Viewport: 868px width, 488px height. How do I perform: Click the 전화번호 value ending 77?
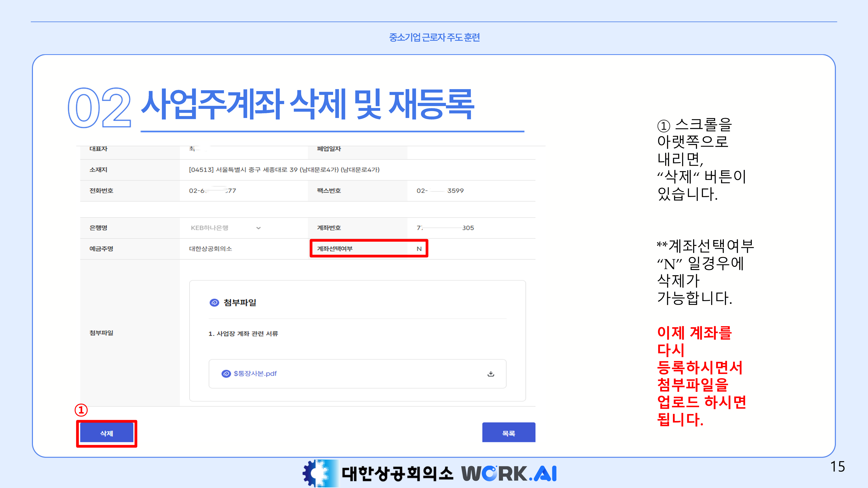[x=212, y=191]
